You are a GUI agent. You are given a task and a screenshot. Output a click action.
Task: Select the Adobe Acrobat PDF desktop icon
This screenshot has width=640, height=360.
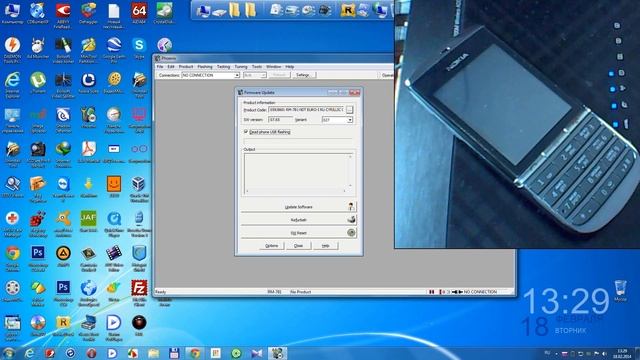click(x=89, y=152)
